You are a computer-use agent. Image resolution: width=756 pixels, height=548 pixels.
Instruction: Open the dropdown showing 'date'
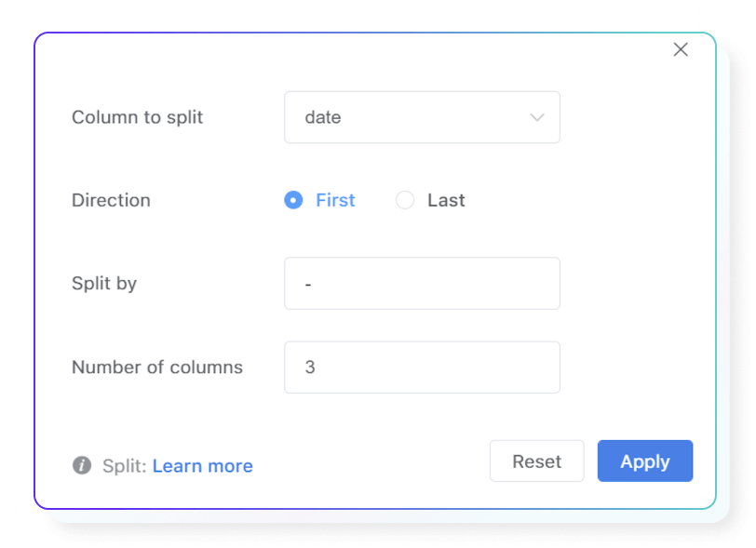click(x=421, y=117)
